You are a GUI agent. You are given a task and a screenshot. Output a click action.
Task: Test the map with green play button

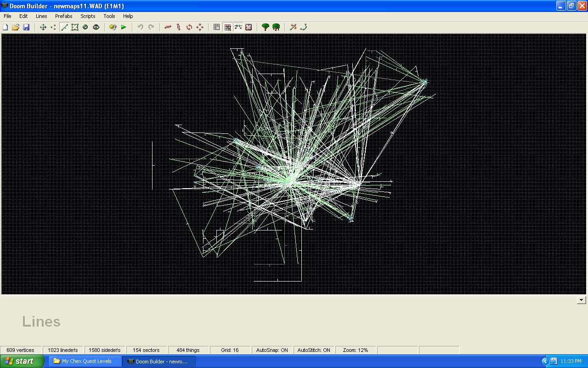[x=124, y=27]
